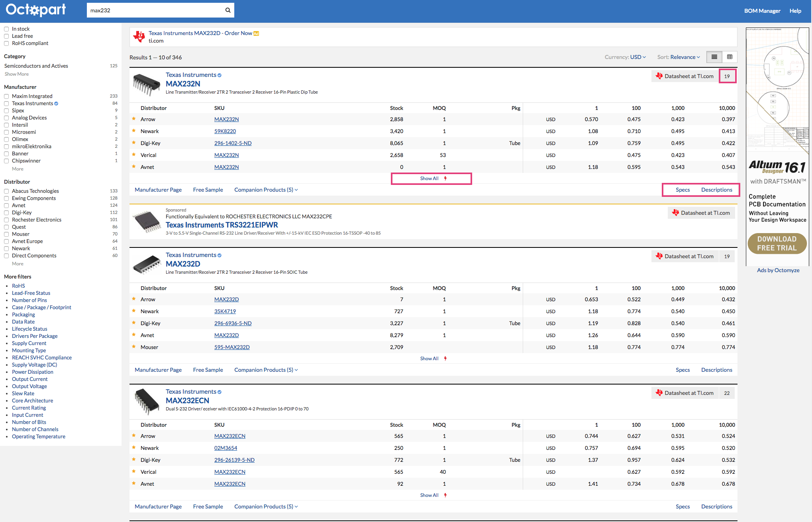Expand Companion Products (5) for MAX232N

266,190
